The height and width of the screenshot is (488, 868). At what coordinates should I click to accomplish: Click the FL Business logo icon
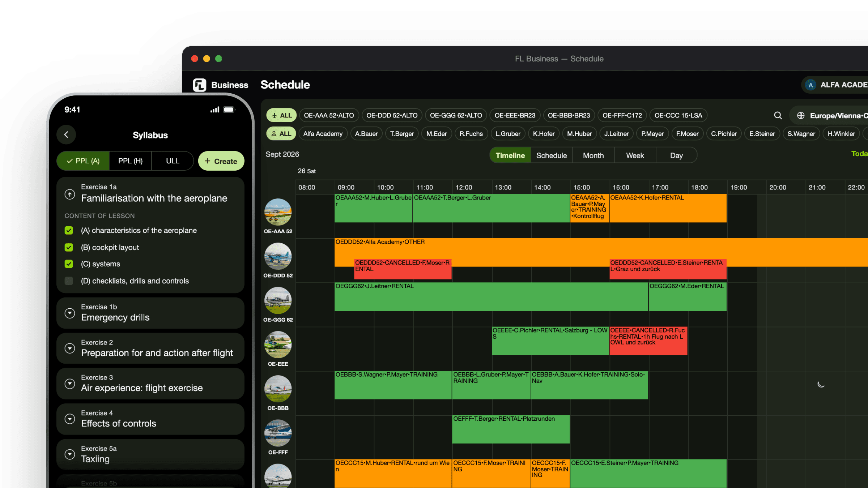click(x=200, y=85)
